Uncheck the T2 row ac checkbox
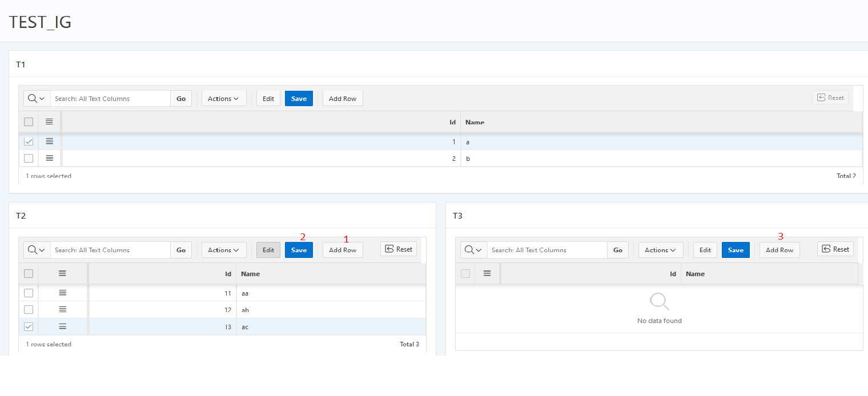This screenshot has height=396, width=868. (29, 326)
